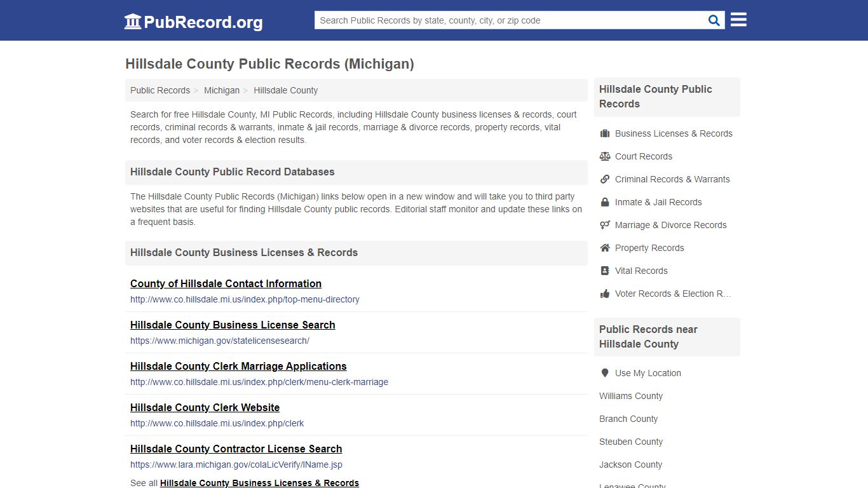Open the Hillsdale County breadcrumb
The image size is (868, 488).
pyautogui.click(x=286, y=90)
